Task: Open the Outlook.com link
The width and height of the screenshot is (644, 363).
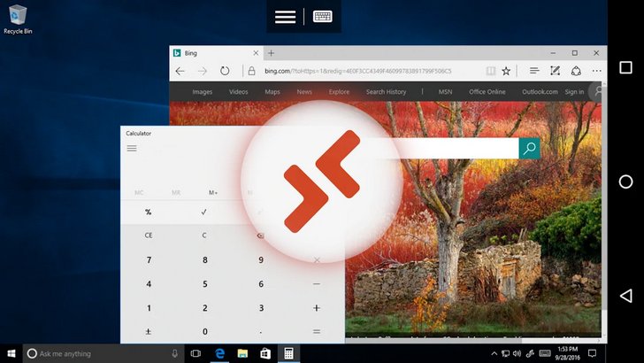Action: pyautogui.click(x=540, y=92)
